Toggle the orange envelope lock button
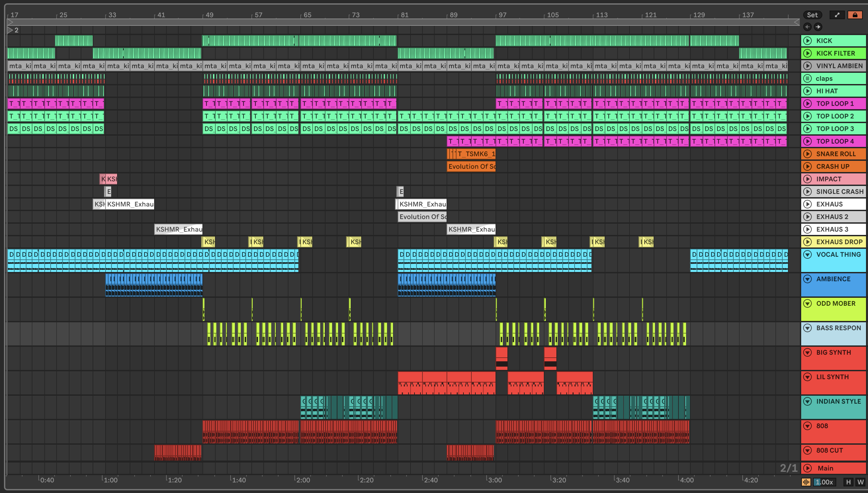 pyautogui.click(x=855, y=15)
